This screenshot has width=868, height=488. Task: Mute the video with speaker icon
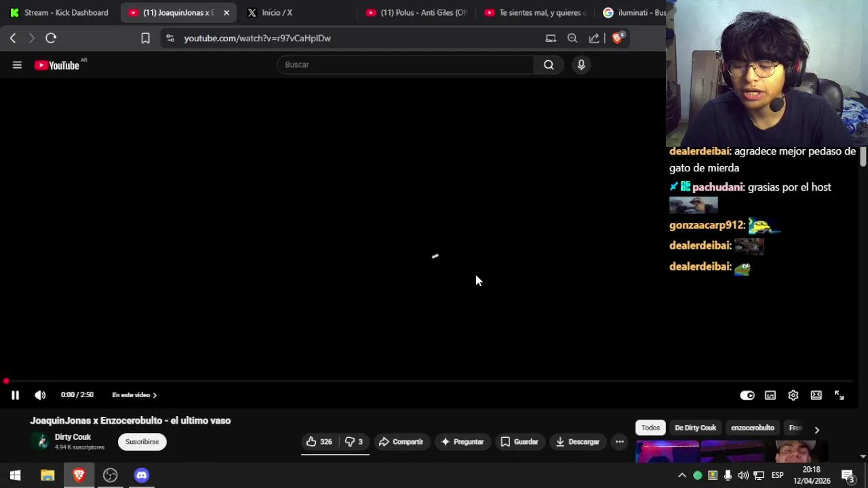[x=40, y=395]
